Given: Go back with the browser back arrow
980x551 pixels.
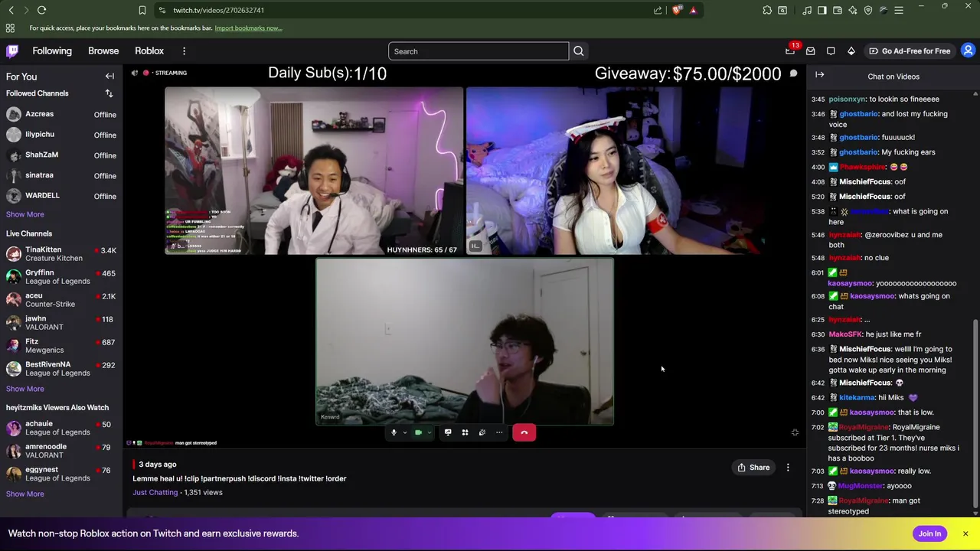Looking at the screenshot, I should pos(11,10).
